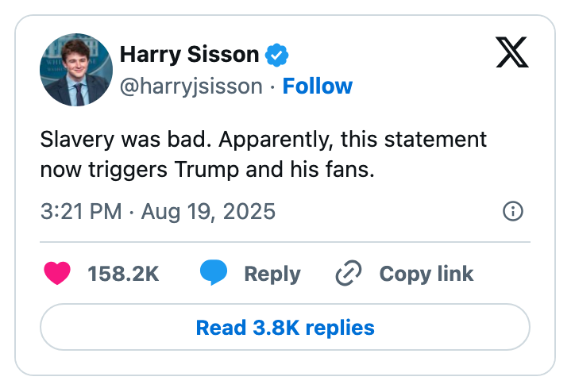Click the Harry Sisson display name
Screen dimensions: 575x392
189,55
